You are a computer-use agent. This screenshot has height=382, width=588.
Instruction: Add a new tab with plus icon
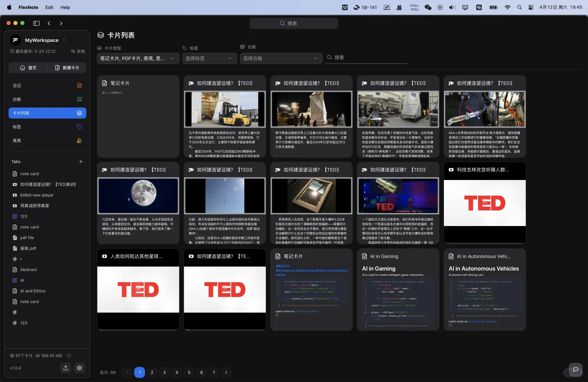81,162
